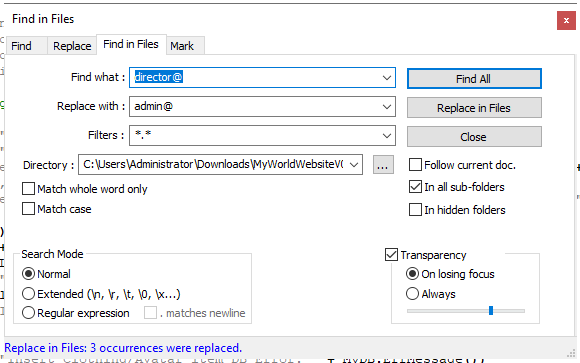
Task: Close the Find in Files dialog with the red X
Action: click(x=566, y=20)
